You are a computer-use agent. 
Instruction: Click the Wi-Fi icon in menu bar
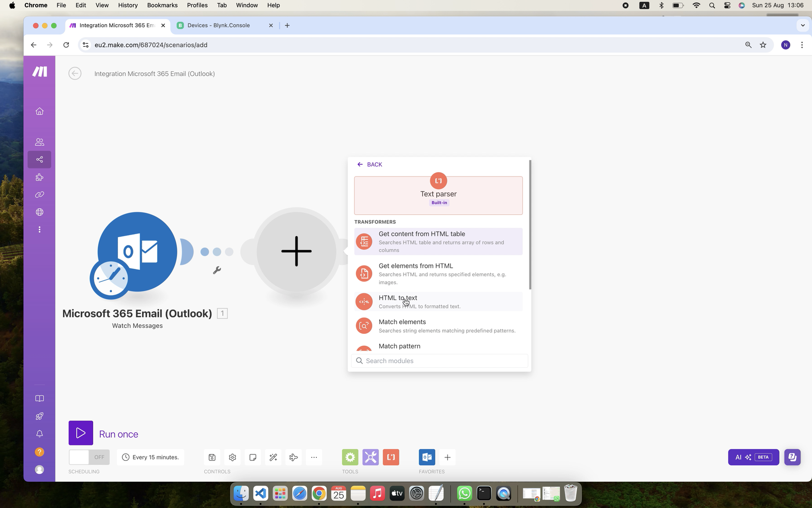[x=696, y=5]
